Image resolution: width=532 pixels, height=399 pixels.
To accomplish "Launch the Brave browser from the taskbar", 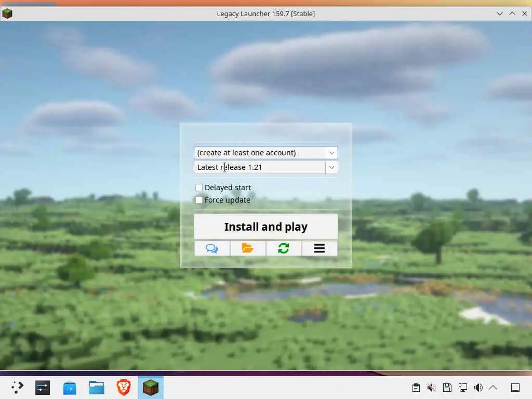I will click(x=124, y=388).
